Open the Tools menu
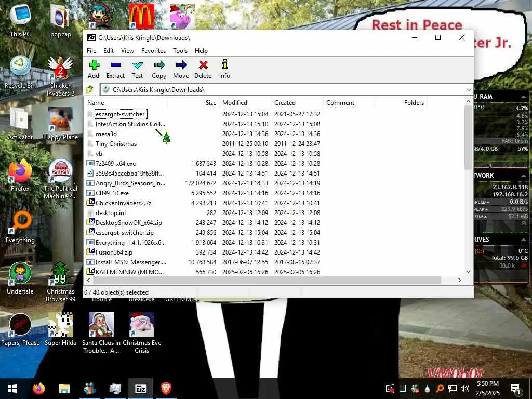Viewport: 532px width, 399px height. [180, 51]
